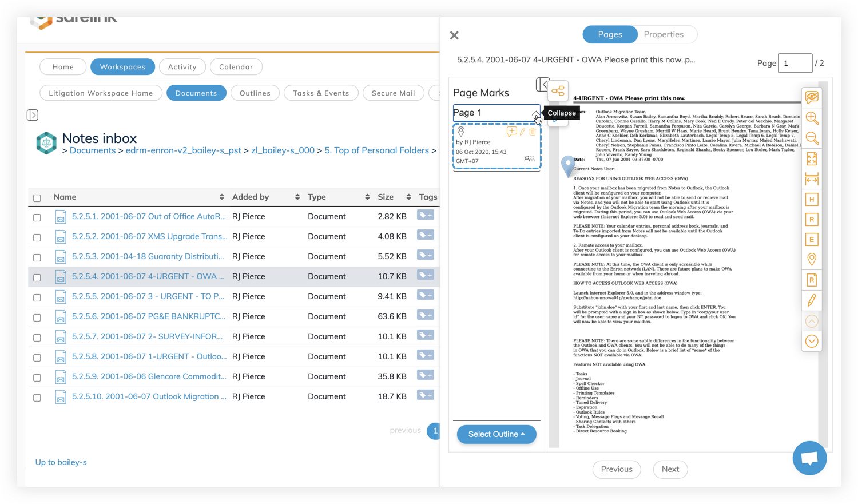Image resolution: width=858 pixels, height=504 pixels.
Task: Check box for 5.2.5.1 Out of Office AutoR
Action: pyautogui.click(x=37, y=217)
